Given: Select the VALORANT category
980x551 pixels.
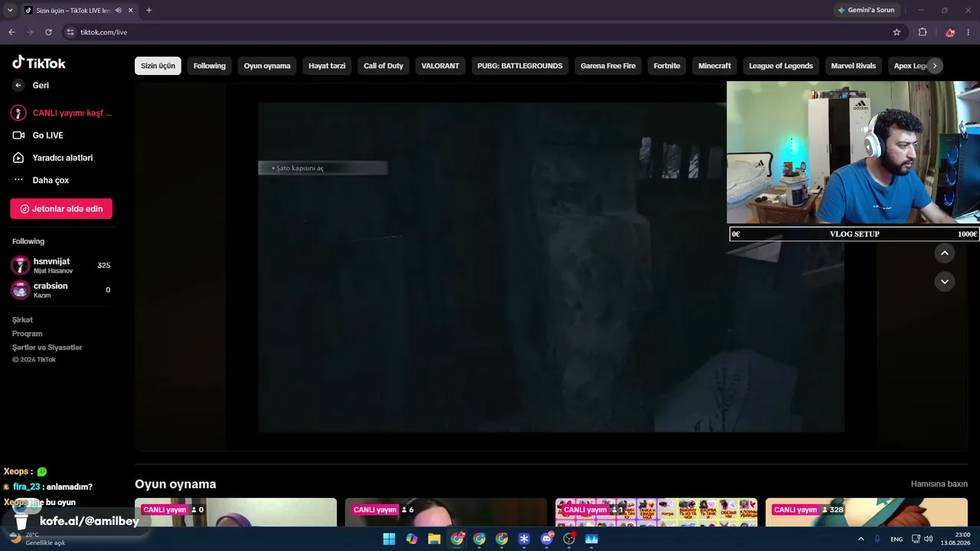Looking at the screenshot, I should point(440,66).
